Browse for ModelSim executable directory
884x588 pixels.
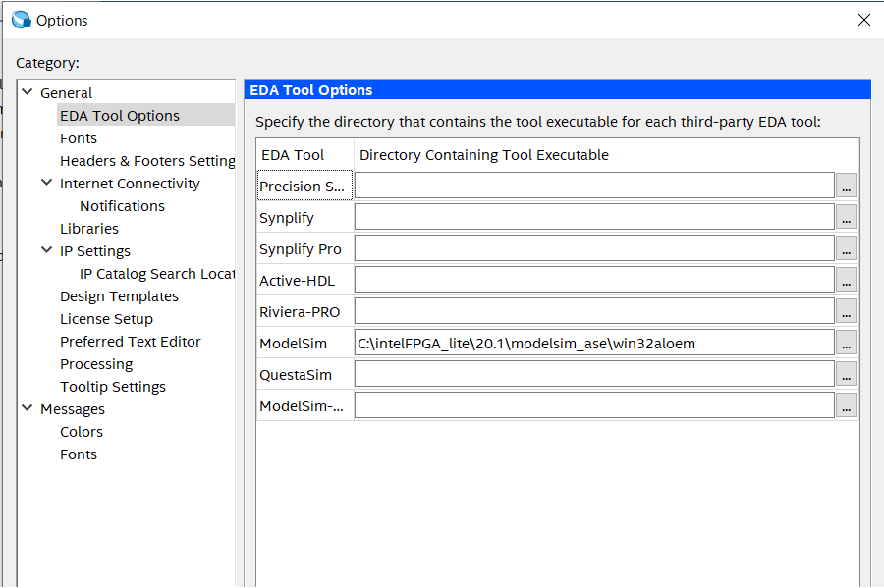point(846,343)
